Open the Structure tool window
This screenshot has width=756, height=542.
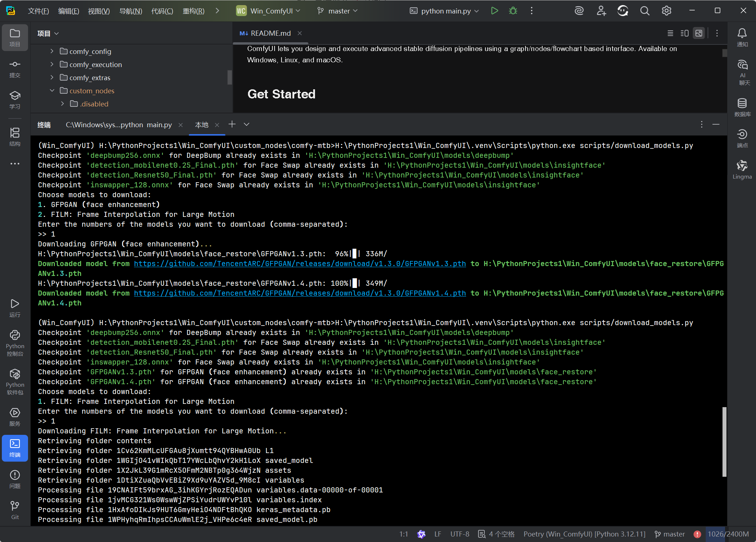tap(15, 137)
